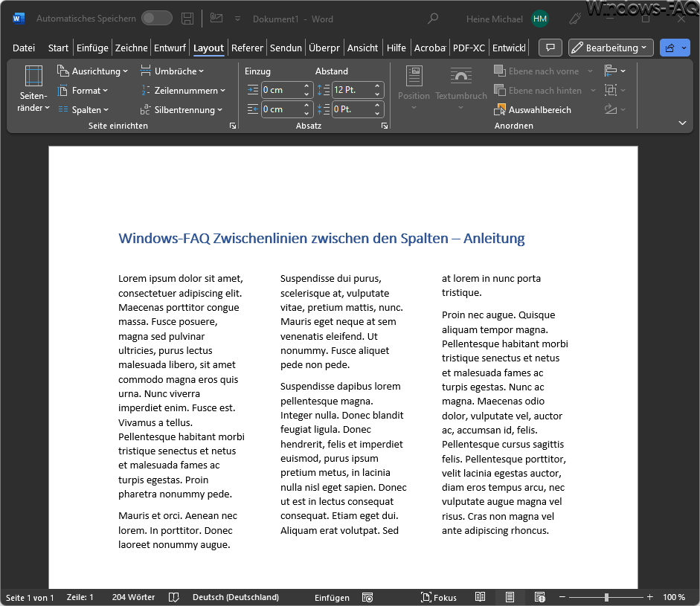
Task: Click zoom in plus button
Action: (650, 597)
